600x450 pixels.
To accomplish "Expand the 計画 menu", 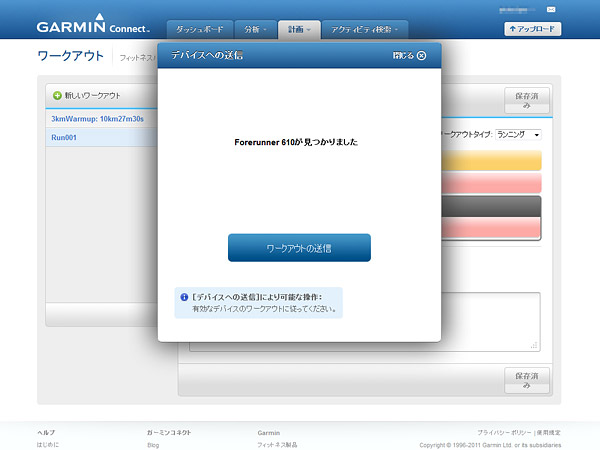I will (299, 29).
